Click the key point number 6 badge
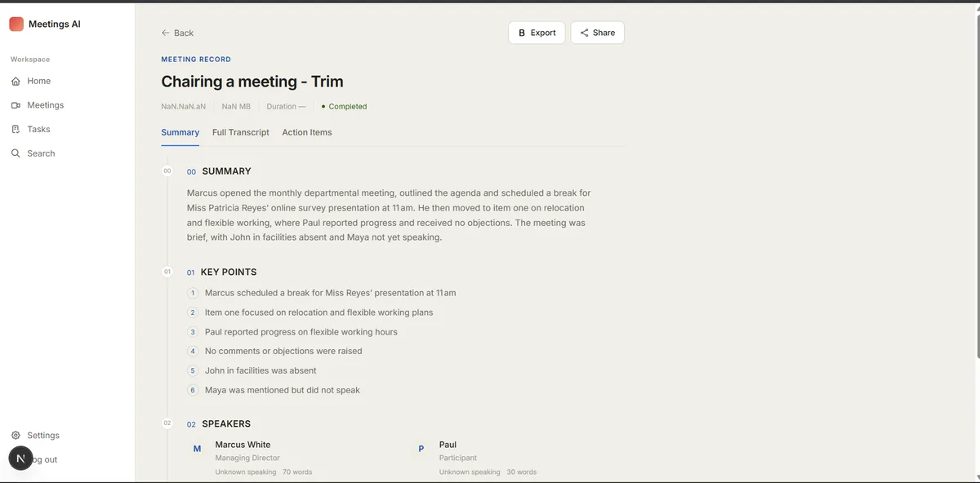The image size is (980, 483). (193, 390)
